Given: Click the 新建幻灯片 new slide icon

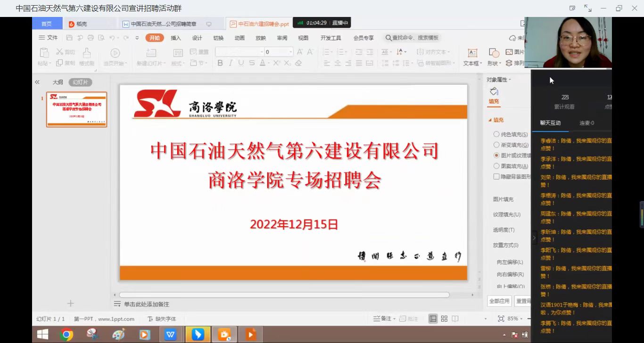Looking at the screenshot, I should (151, 53).
